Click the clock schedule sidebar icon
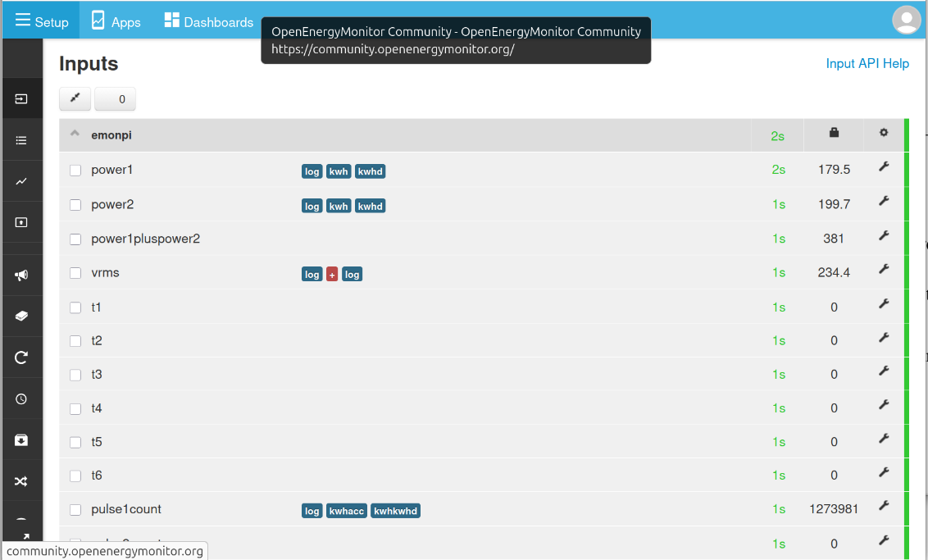Image resolution: width=928 pixels, height=560 pixels. [21, 399]
